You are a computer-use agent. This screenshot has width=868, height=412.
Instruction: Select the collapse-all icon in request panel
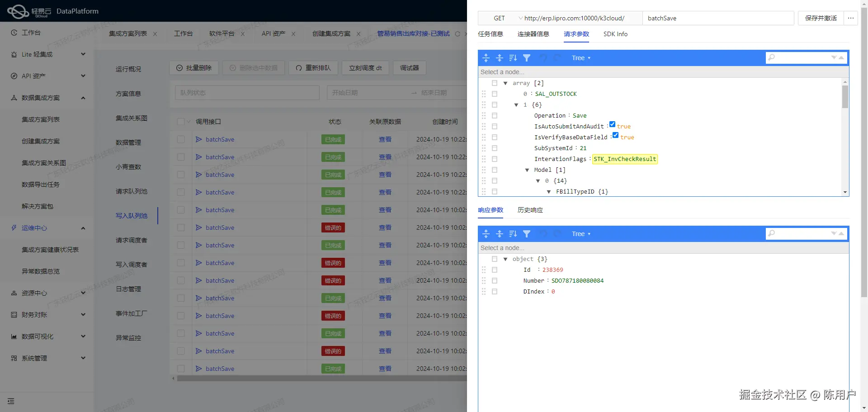(x=500, y=57)
